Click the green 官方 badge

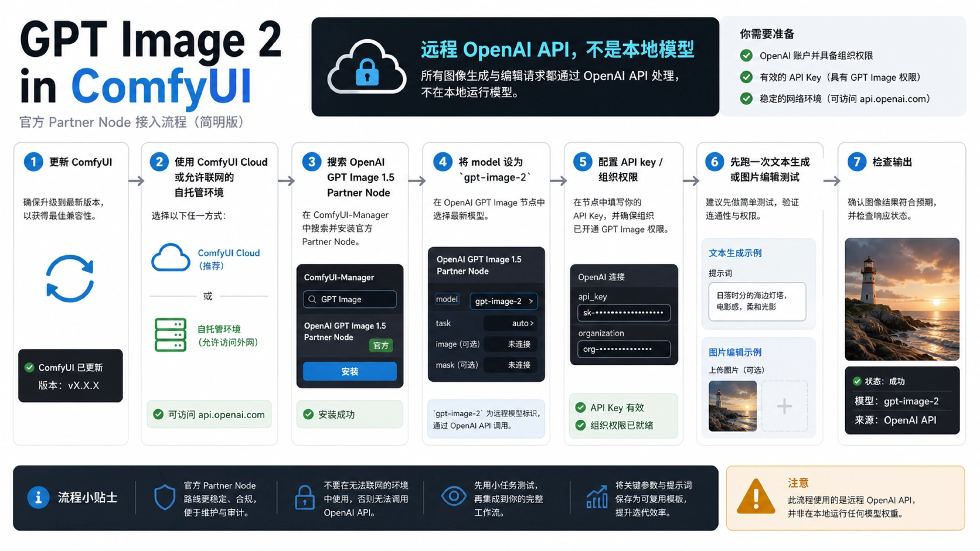coord(381,345)
